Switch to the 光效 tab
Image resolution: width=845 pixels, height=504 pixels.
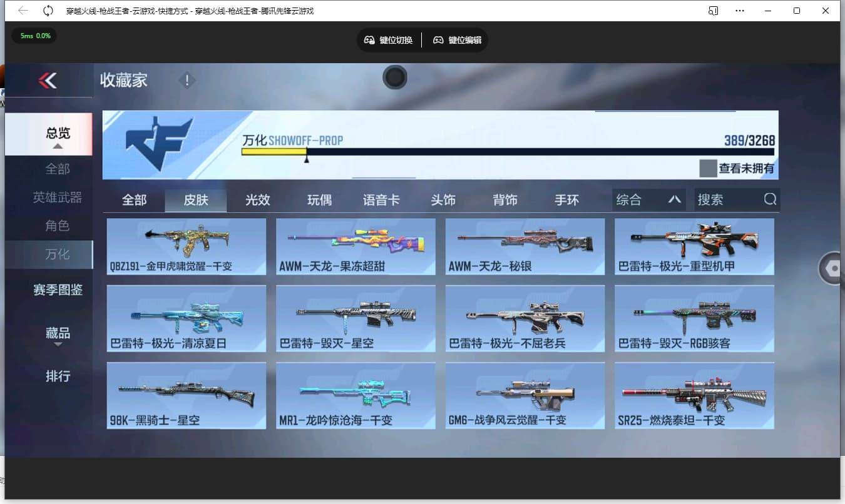(257, 199)
